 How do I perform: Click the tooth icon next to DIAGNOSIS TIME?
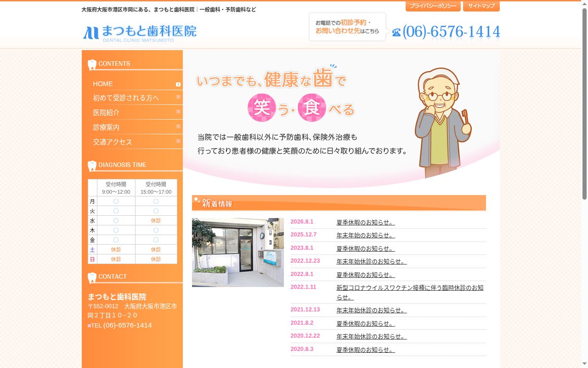[x=92, y=166]
